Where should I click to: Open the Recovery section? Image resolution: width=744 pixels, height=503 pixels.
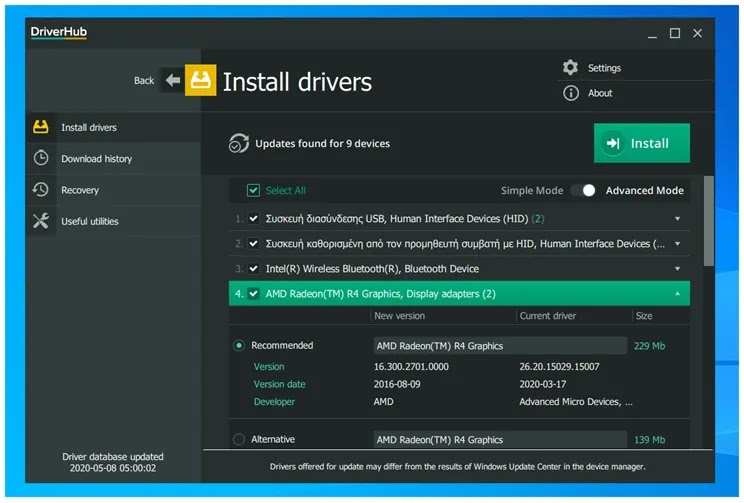[113, 190]
